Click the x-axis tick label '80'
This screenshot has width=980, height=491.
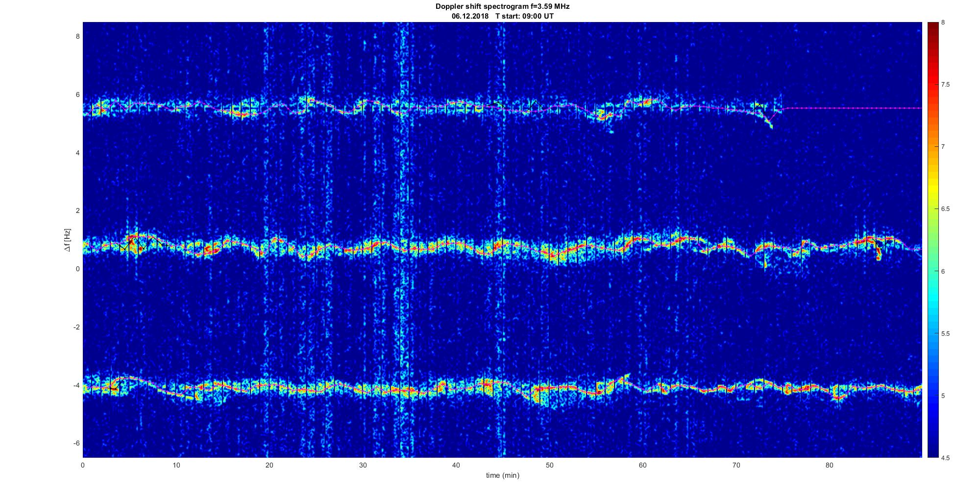(830, 465)
